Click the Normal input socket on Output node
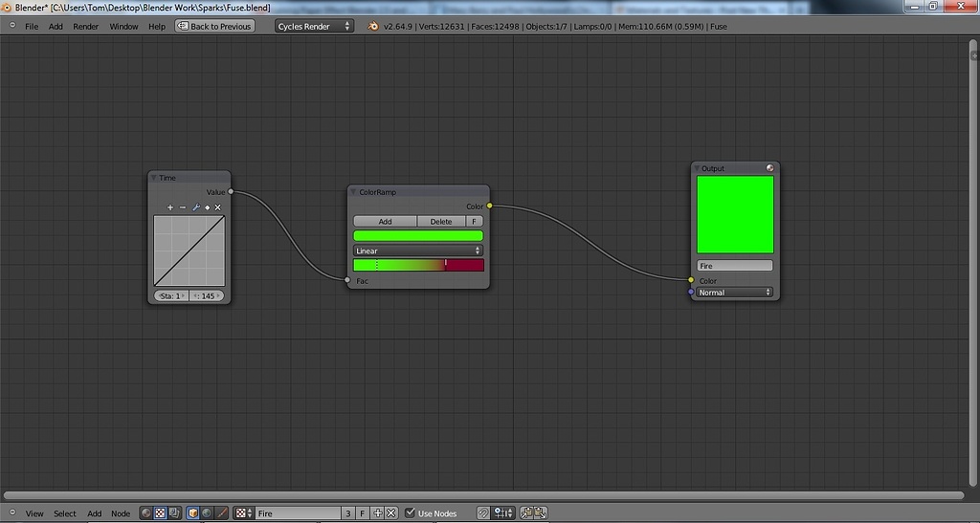 [x=691, y=292]
